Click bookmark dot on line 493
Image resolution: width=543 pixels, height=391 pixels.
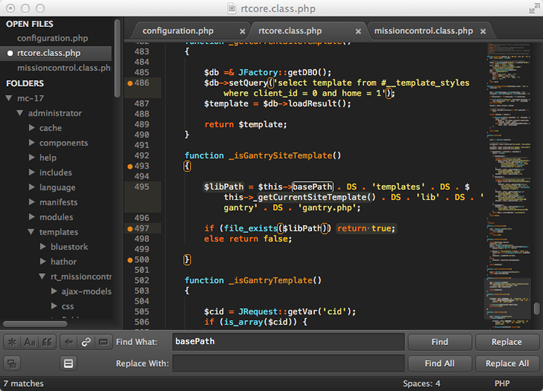point(130,167)
